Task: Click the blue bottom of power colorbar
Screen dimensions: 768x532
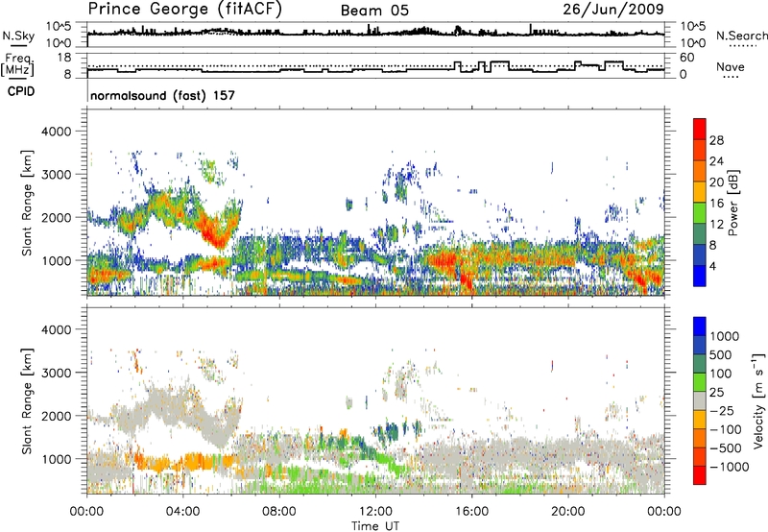Action: [700, 276]
